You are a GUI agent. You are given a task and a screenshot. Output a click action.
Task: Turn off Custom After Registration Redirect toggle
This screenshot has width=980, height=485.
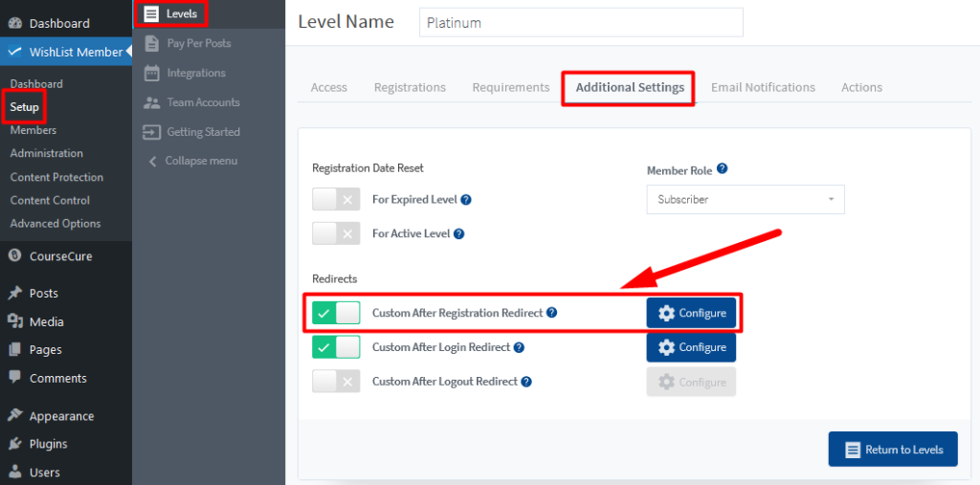coord(336,313)
